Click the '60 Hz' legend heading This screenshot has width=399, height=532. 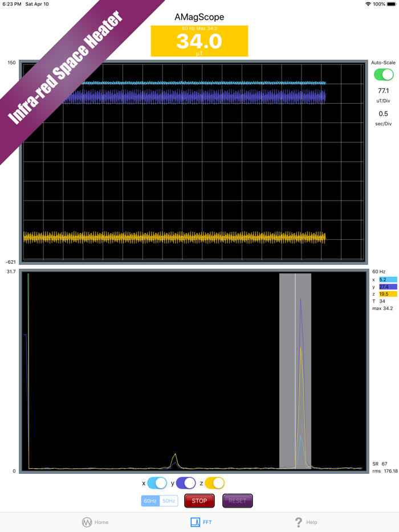[378, 272]
